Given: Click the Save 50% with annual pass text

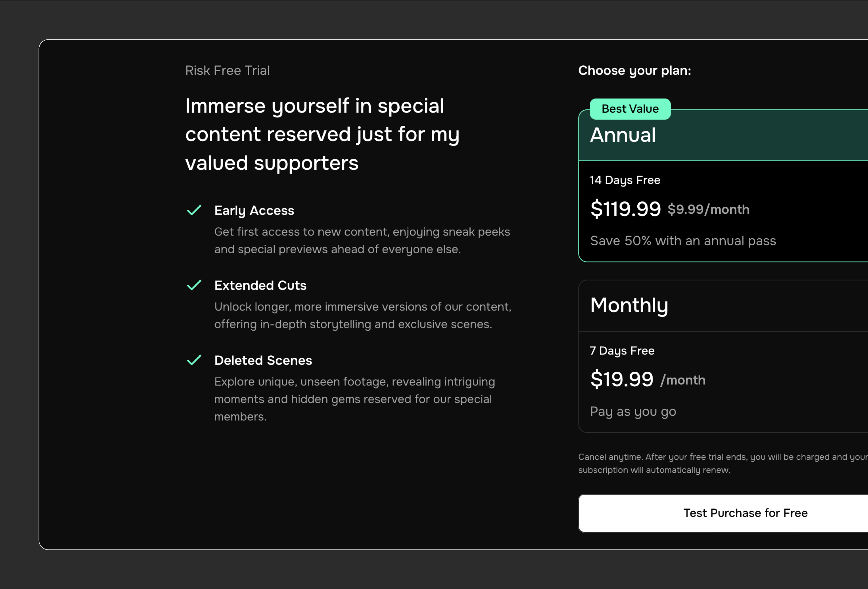Looking at the screenshot, I should 683,241.
